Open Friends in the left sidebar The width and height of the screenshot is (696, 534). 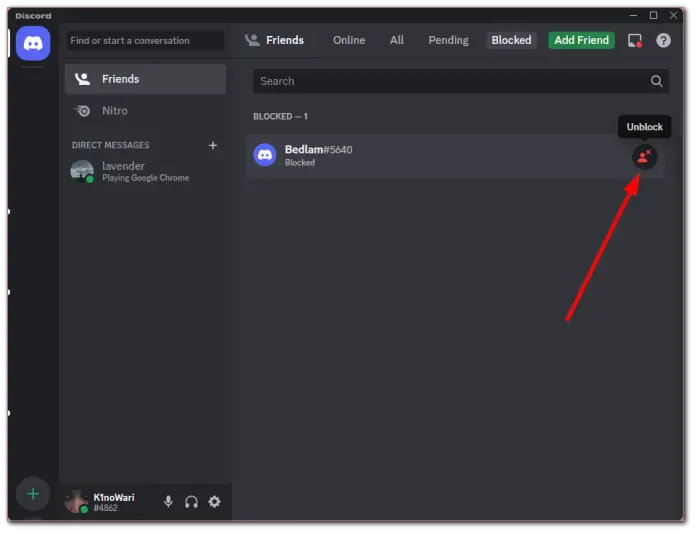[x=146, y=79]
